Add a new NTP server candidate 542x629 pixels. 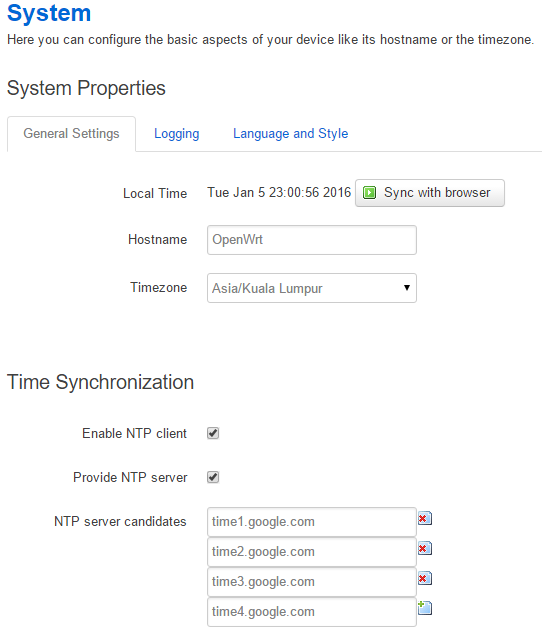coord(424,608)
